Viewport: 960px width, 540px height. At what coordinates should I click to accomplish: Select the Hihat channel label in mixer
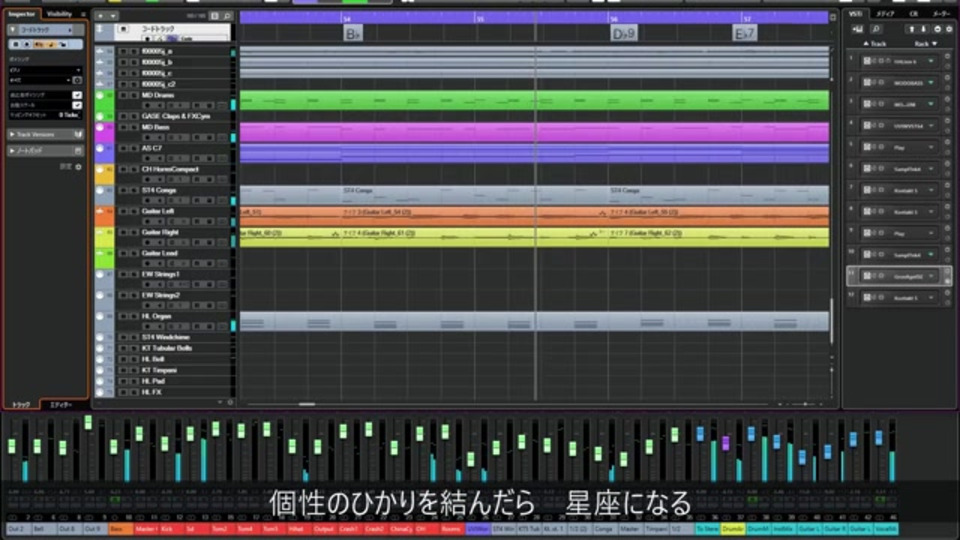pos(299,529)
